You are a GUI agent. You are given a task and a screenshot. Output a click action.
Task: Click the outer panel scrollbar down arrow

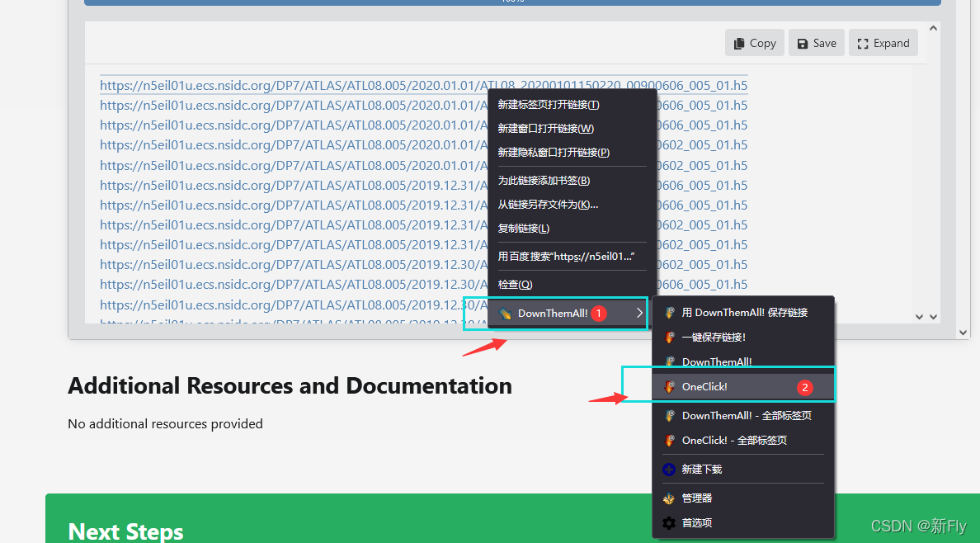(964, 333)
